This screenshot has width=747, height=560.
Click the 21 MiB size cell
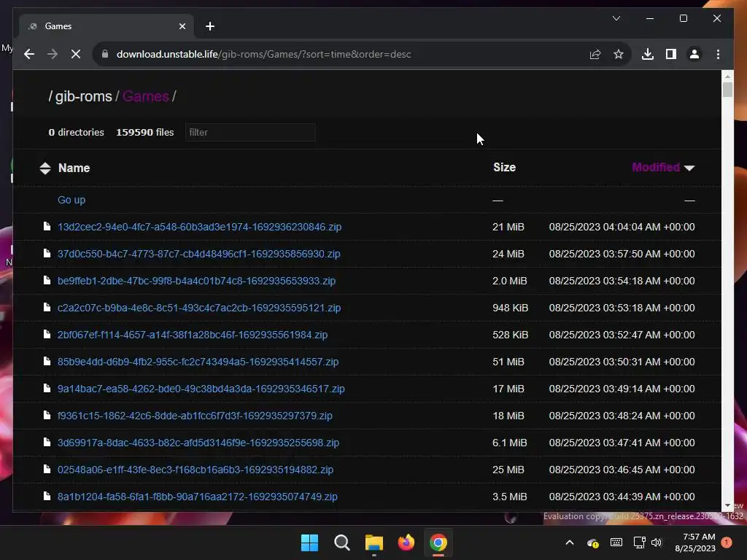[x=508, y=227]
